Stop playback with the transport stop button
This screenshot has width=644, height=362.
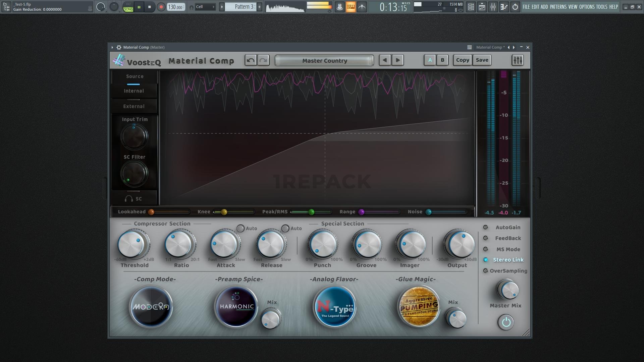pos(150,7)
